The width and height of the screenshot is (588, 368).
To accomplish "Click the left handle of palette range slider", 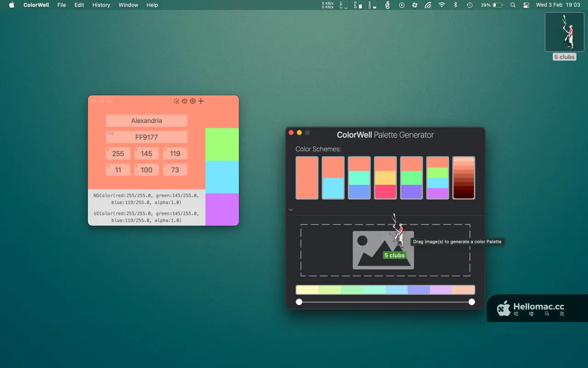I will click(299, 302).
